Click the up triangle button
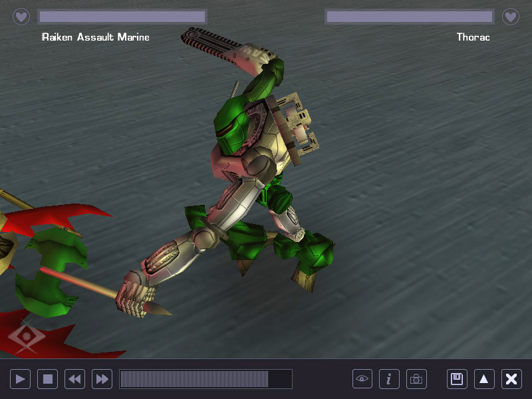This screenshot has height=399, width=532. [x=484, y=378]
